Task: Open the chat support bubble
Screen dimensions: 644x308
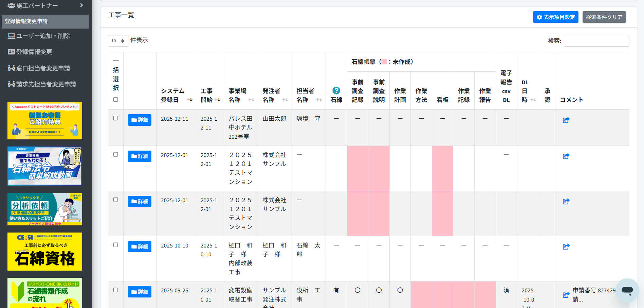Action: [627, 290]
